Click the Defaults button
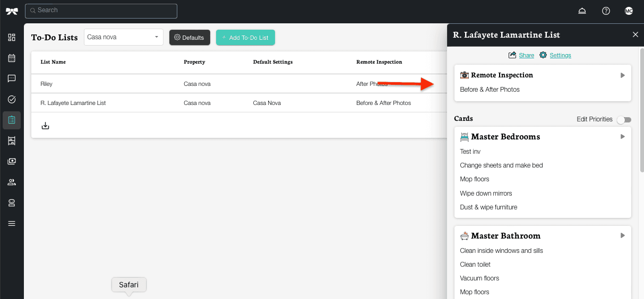Viewport: 644px width, 299px height. (190, 38)
